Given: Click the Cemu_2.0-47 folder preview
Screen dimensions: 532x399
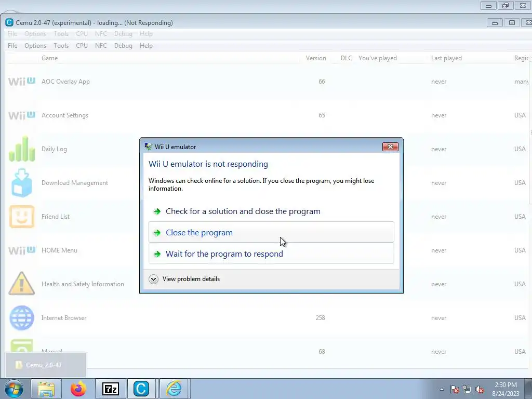Looking at the screenshot, I should (x=46, y=365).
